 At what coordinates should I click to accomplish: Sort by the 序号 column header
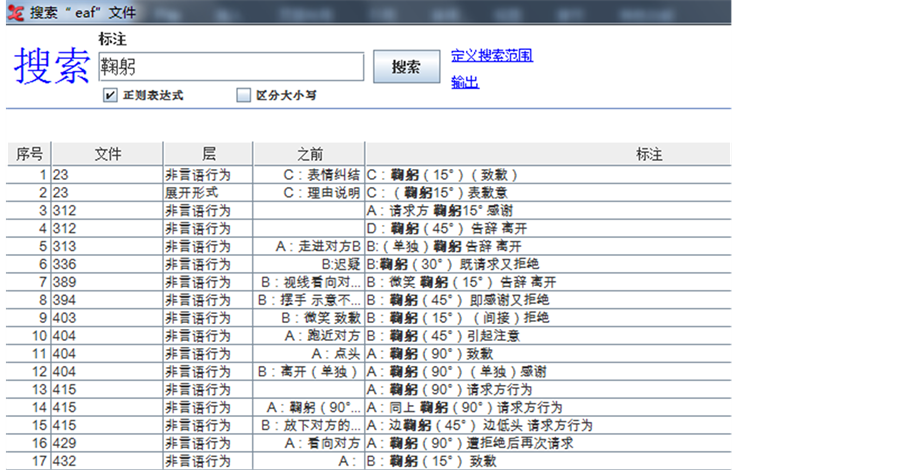(28, 154)
